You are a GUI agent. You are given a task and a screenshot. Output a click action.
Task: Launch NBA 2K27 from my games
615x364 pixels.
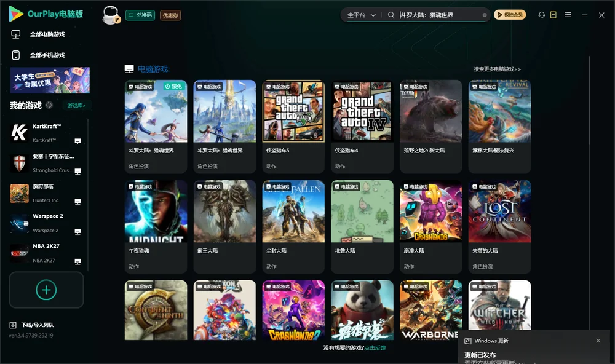tap(46, 253)
